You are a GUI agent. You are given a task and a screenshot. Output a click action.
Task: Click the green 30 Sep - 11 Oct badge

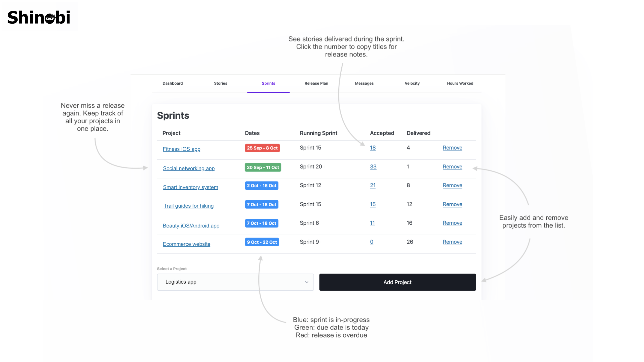point(263,167)
